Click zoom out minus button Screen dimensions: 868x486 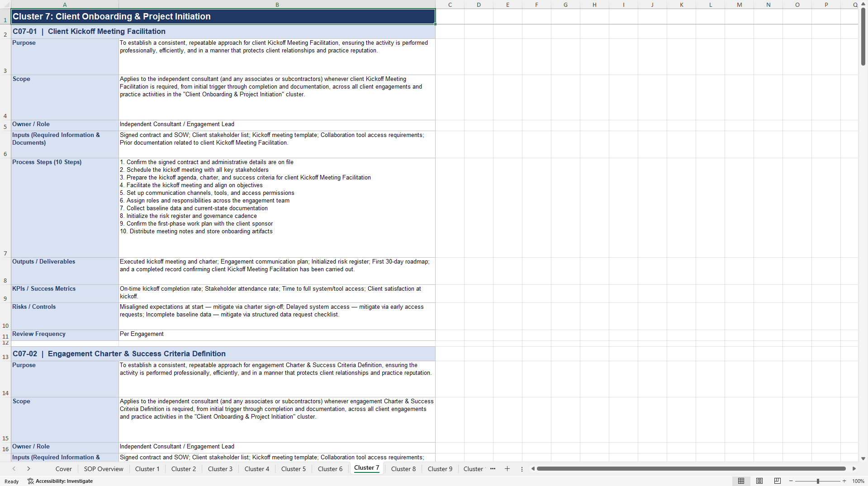[x=791, y=481]
